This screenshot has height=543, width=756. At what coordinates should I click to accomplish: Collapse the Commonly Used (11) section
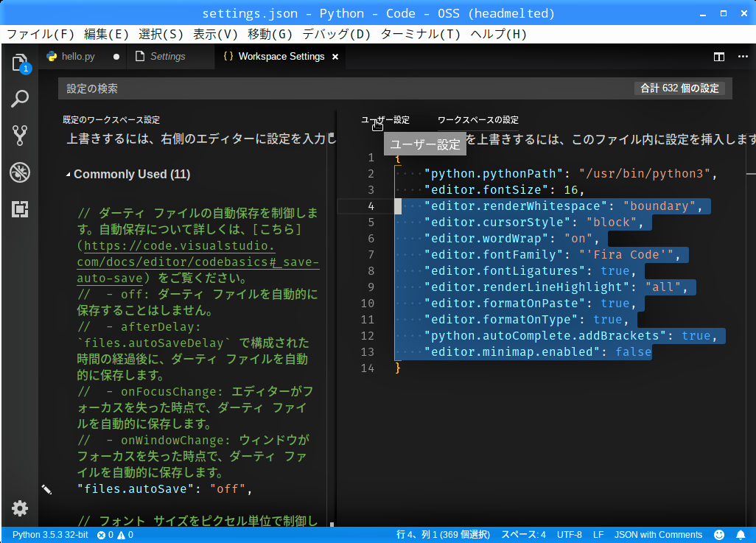coord(68,175)
